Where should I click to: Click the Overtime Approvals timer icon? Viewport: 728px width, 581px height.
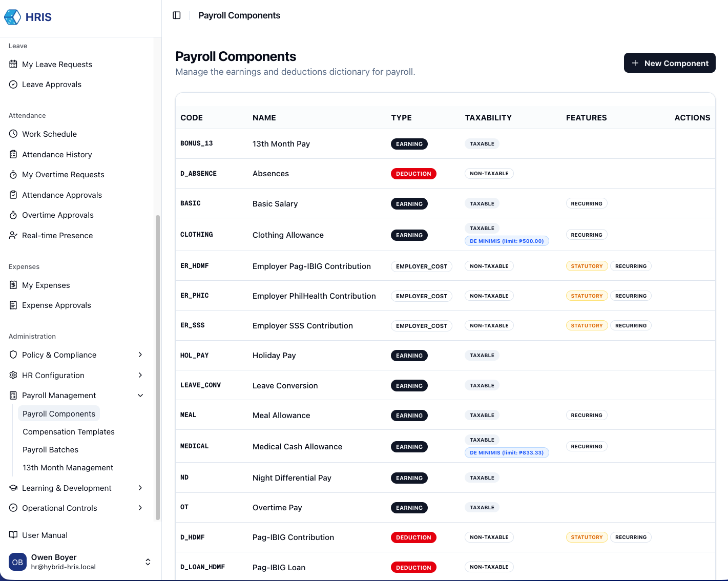point(13,215)
